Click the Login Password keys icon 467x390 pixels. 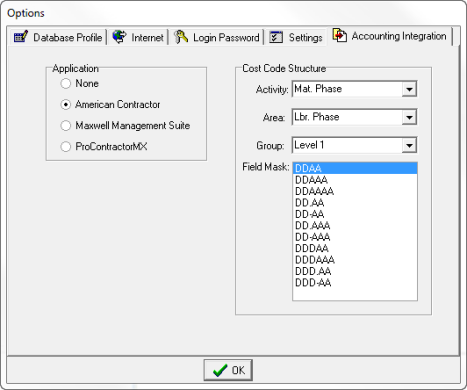(181, 37)
